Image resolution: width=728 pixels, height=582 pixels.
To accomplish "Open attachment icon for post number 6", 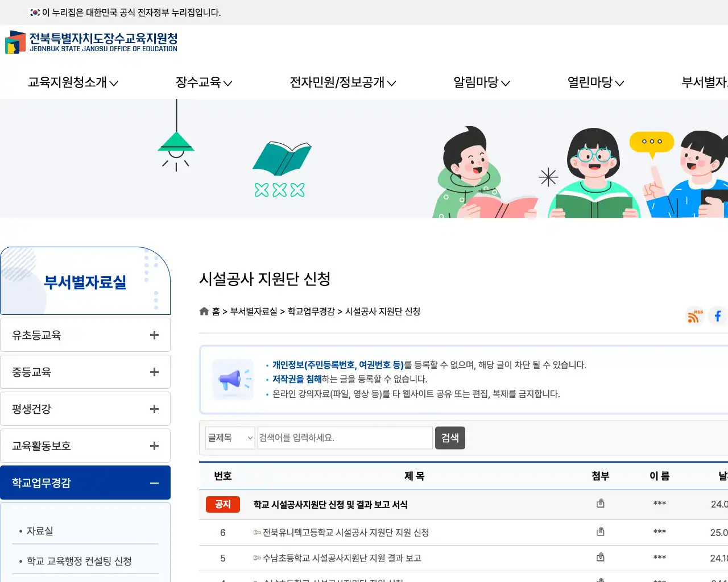I will click(600, 532).
